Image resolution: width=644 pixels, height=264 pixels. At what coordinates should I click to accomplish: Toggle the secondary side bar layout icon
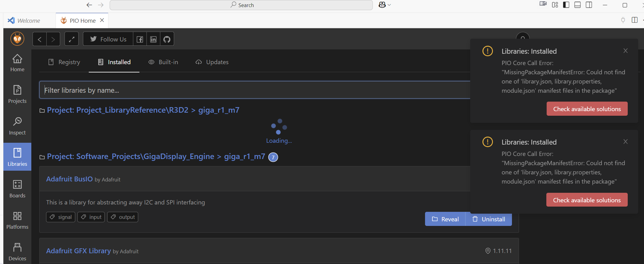click(x=589, y=5)
